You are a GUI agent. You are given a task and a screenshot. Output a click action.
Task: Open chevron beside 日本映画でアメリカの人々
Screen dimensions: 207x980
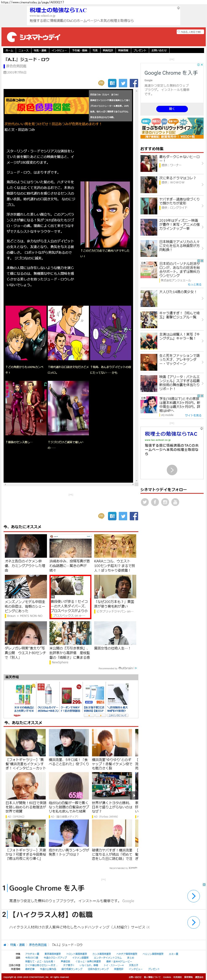coord(202,248)
